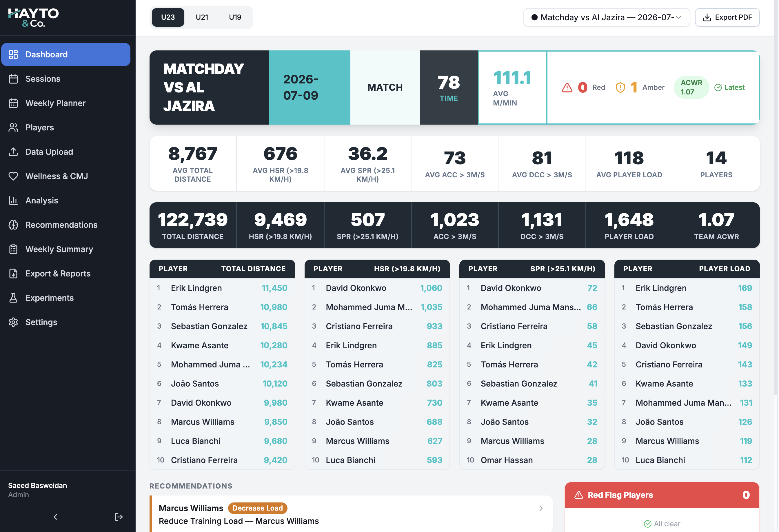Click Saeed Basweidan Admin profile
The height and width of the screenshot is (532, 779).
click(38, 490)
